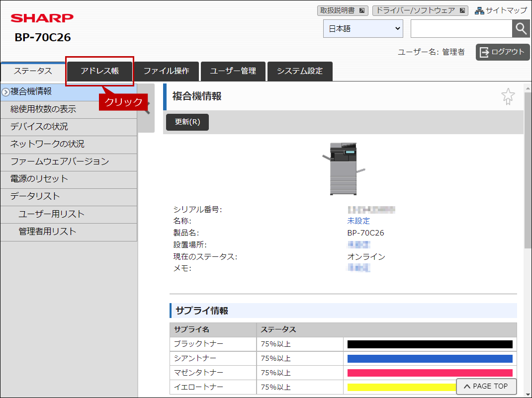Screen dimensions: 532x398
Task: Click the 未設定 name link
Action: click(x=358, y=221)
